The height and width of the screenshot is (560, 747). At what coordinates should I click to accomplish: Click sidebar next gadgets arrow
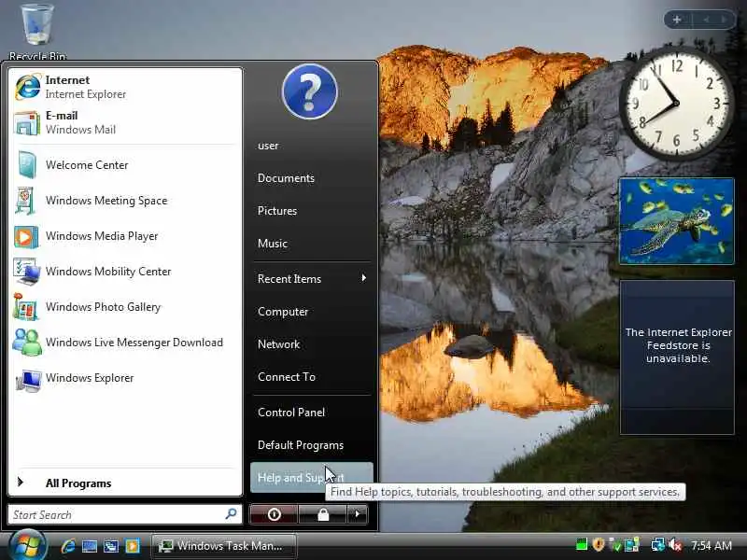coord(725,20)
